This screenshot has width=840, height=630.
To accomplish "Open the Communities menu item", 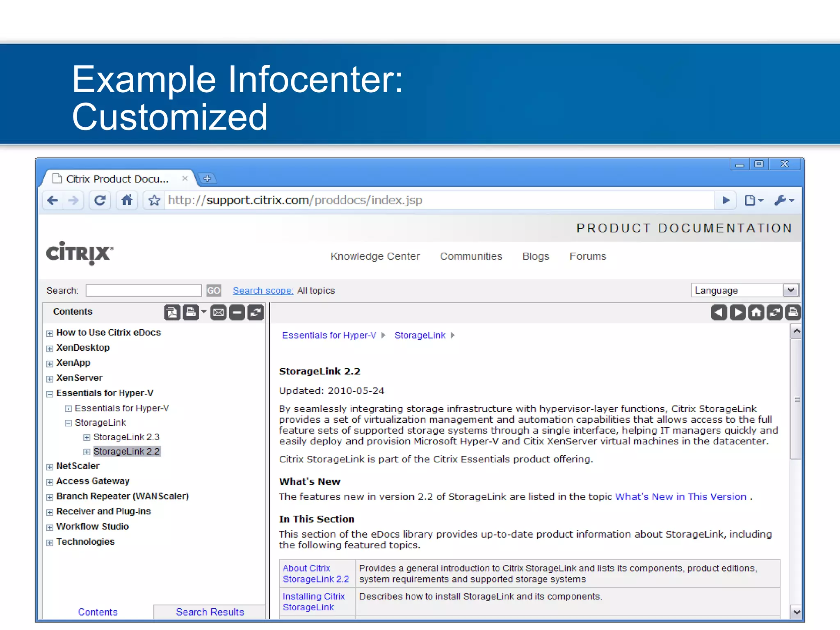I will (x=471, y=256).
